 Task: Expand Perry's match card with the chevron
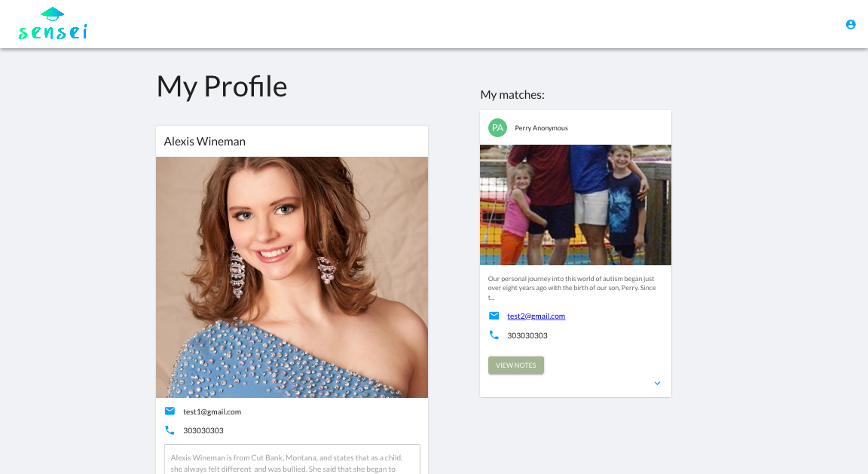point(657,383)
